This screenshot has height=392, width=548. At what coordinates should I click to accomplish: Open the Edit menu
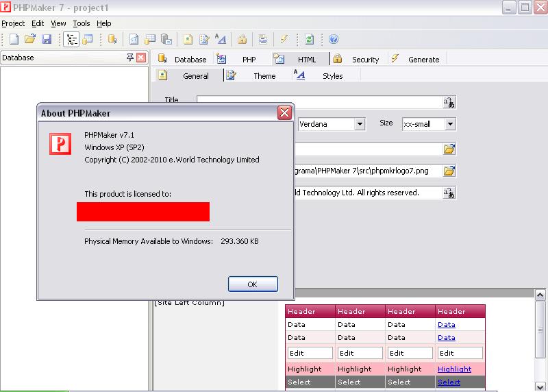point(38,23)
